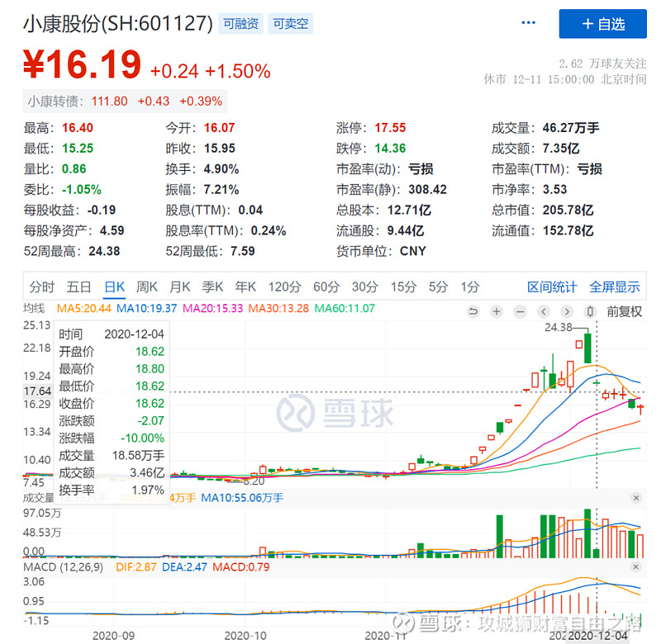The width and height of the screenshot is (661, 644).
Task: Click the MA60:11.07 moving average label
Action: coord(345,308)
